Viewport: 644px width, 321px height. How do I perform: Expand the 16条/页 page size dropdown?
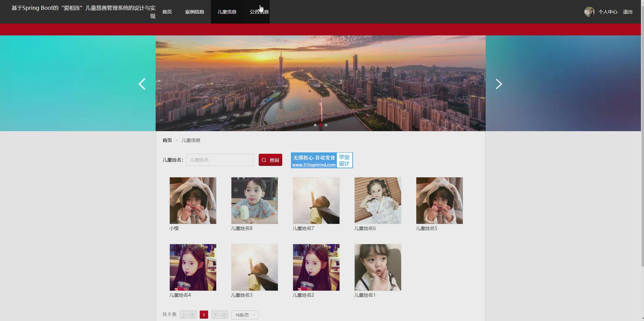245,315
